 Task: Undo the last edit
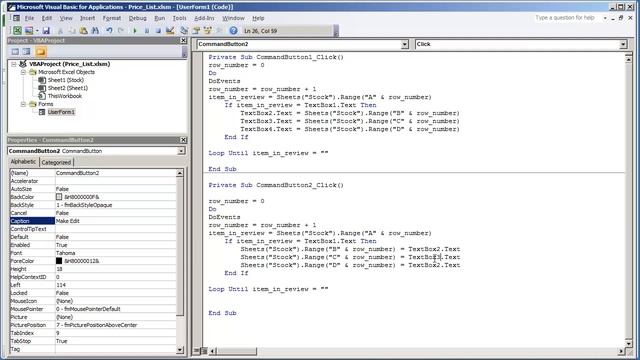tap(109, 31)
